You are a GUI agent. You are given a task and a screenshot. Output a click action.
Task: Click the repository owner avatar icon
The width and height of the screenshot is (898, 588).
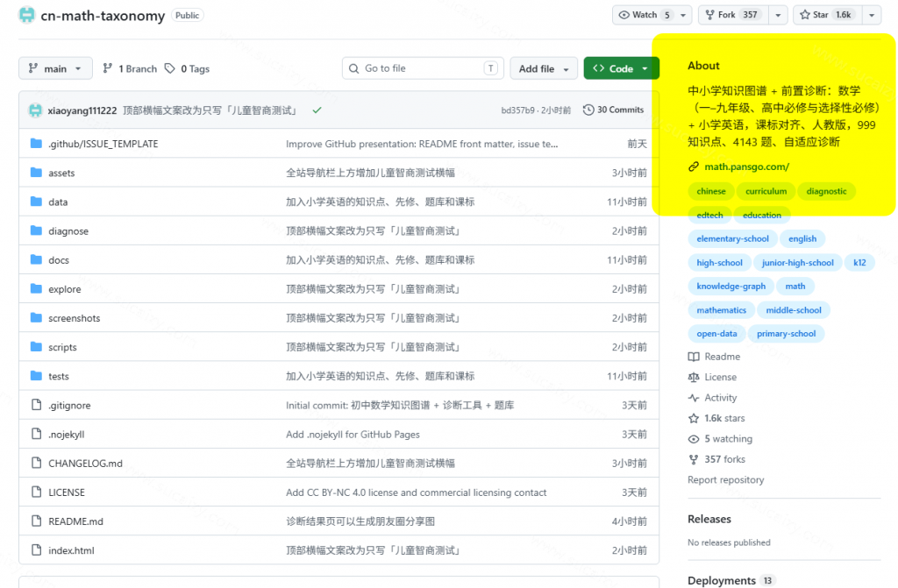26,14
